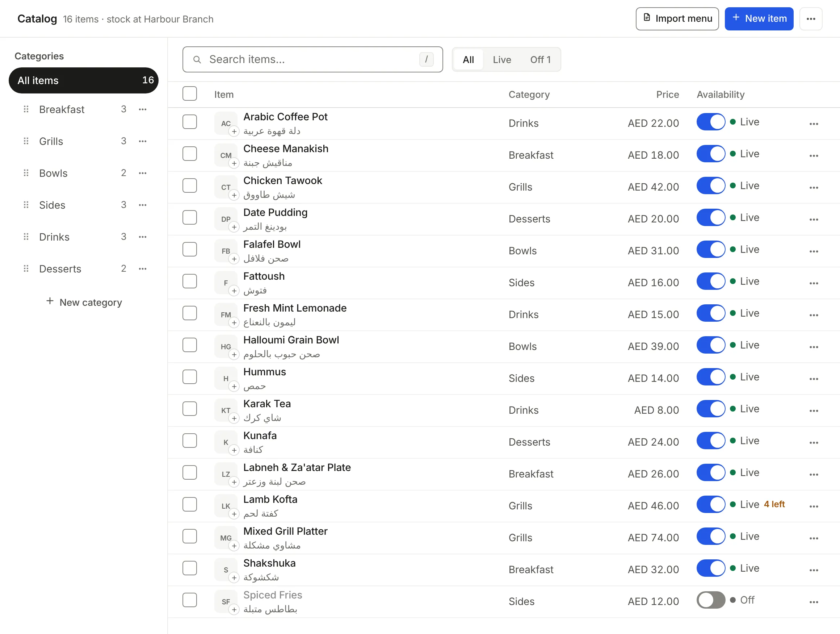Viewport: 840px width, 634px height.
Task: Click the plus badge on Hummus thumbnail
Action: [234, 387]
